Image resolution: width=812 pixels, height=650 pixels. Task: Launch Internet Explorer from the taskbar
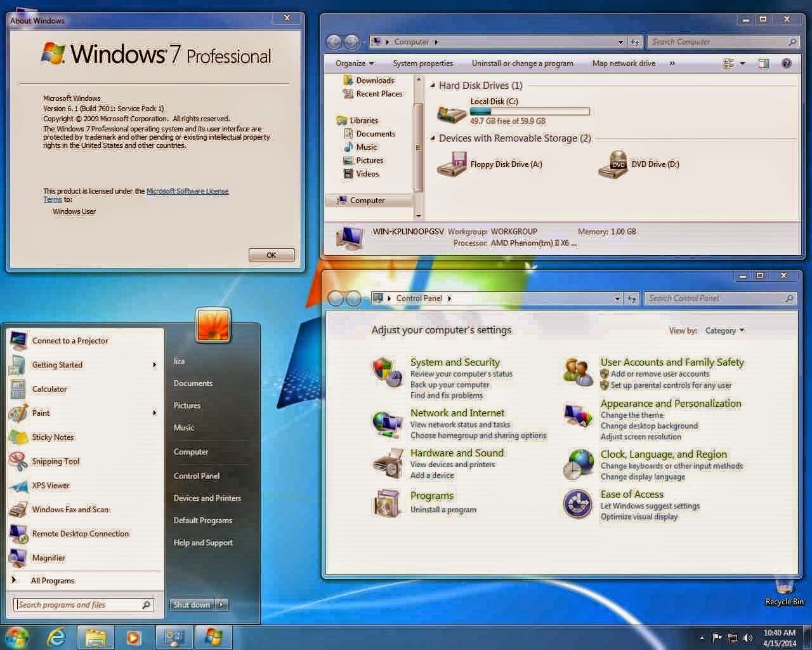tap(56, 637)
